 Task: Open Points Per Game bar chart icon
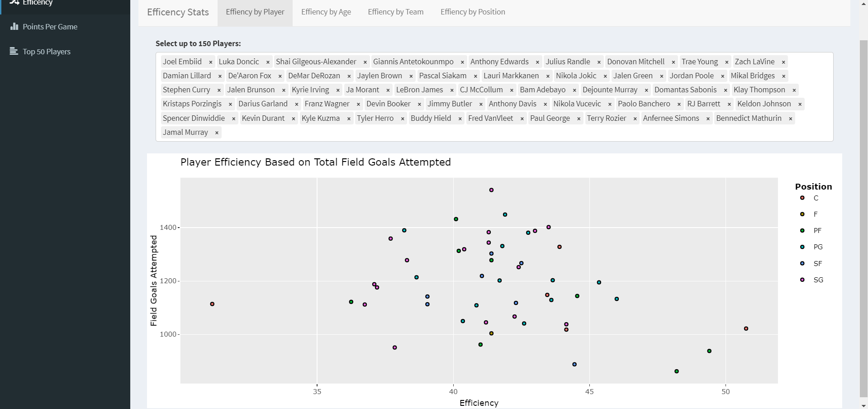click(14, 27)
